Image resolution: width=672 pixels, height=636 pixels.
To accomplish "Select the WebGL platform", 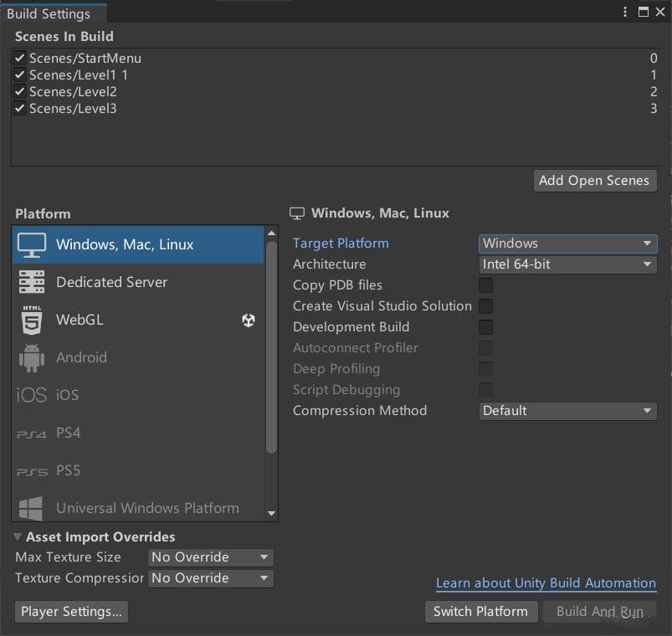I will tap(138, 320).
